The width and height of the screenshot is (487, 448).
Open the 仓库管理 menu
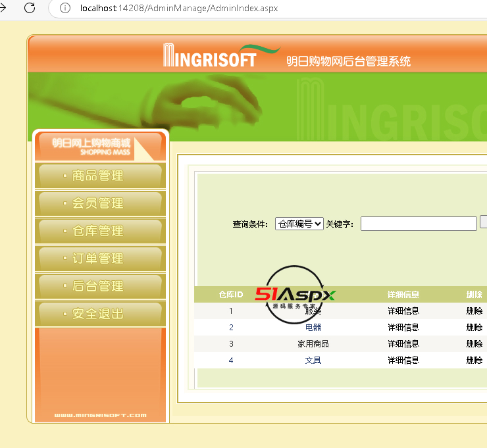[100, 231]
